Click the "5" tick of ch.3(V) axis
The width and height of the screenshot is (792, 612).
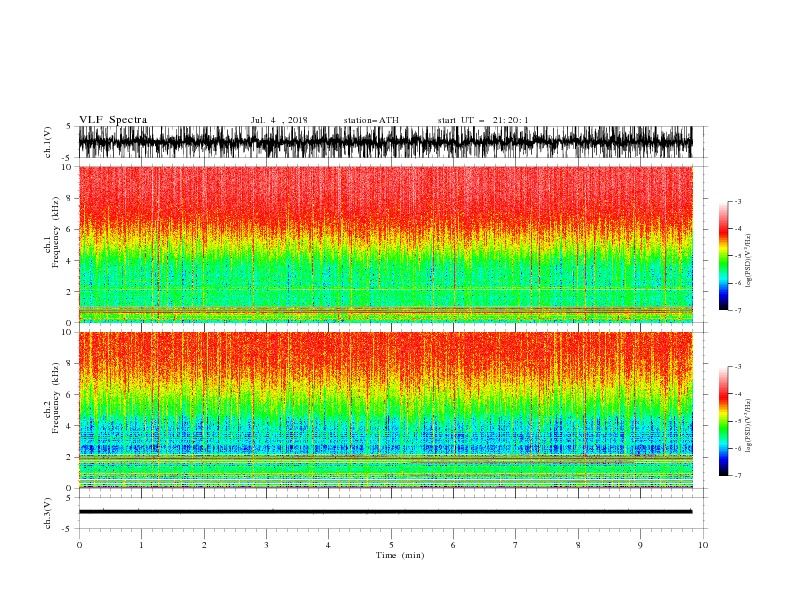(x=68, y=498)
